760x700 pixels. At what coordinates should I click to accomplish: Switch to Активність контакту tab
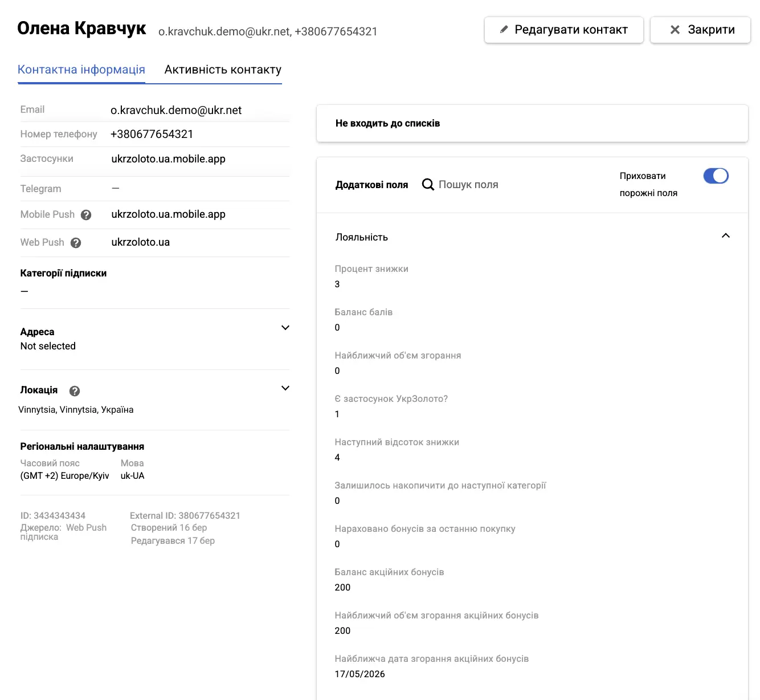[x=223, y=70]
